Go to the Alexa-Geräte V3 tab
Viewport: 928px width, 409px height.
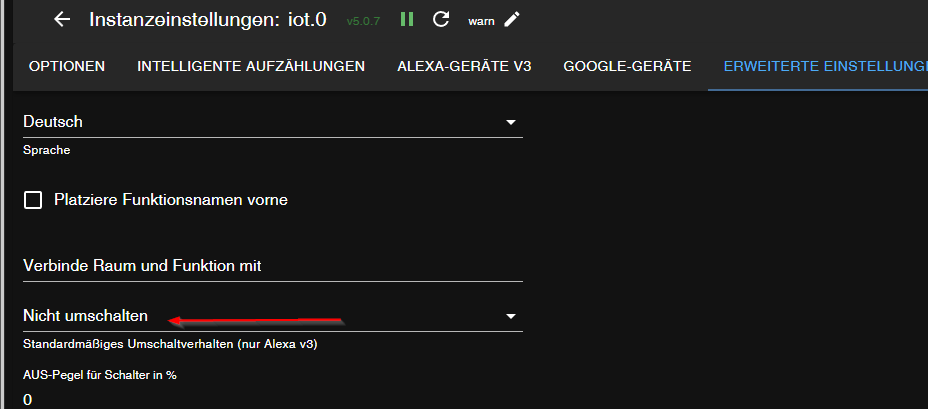pyautogui.click(x=464, y=66)
